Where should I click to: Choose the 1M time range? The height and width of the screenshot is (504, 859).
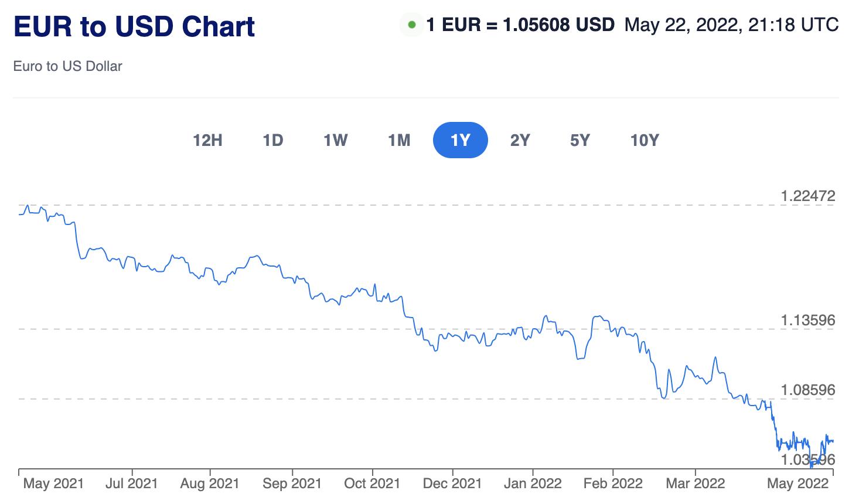[399, 141]
